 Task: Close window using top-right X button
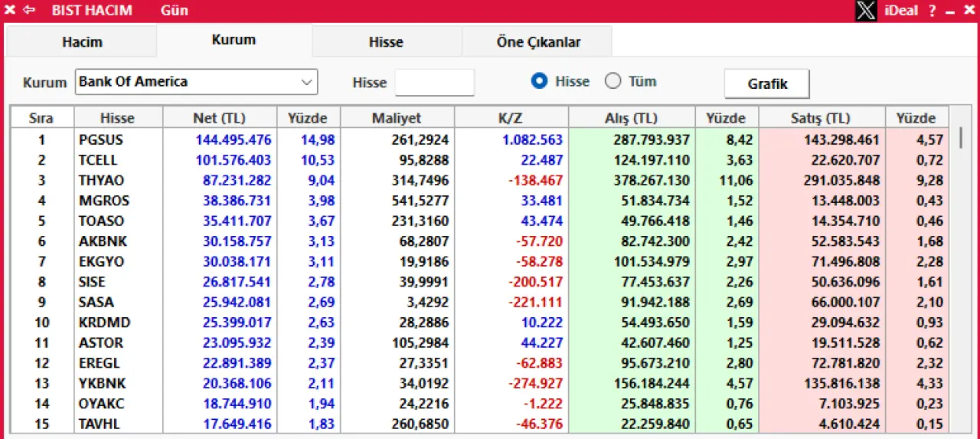pyautogui.click(x=968, y=11)
